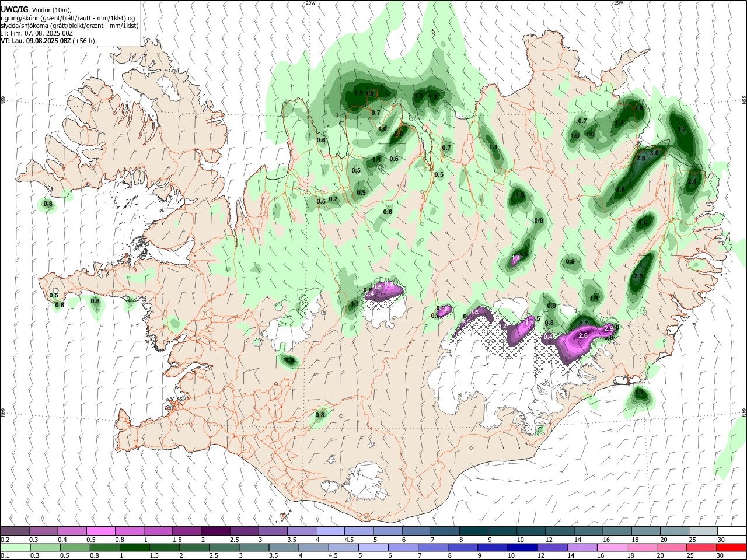Click the 20W longitude label at top
This screenshot has width=747, height=560.
point(310,3)
